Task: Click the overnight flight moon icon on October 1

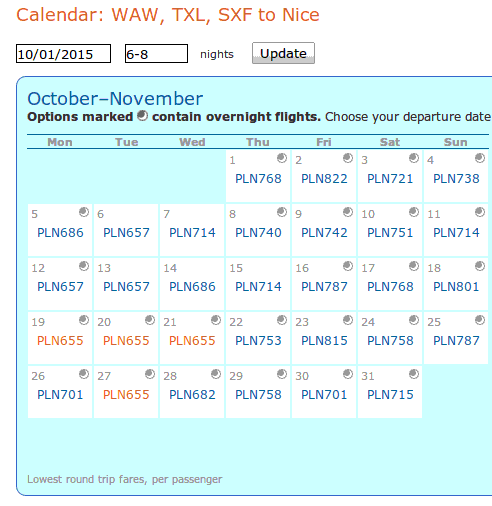Action: tap(282, 158)
